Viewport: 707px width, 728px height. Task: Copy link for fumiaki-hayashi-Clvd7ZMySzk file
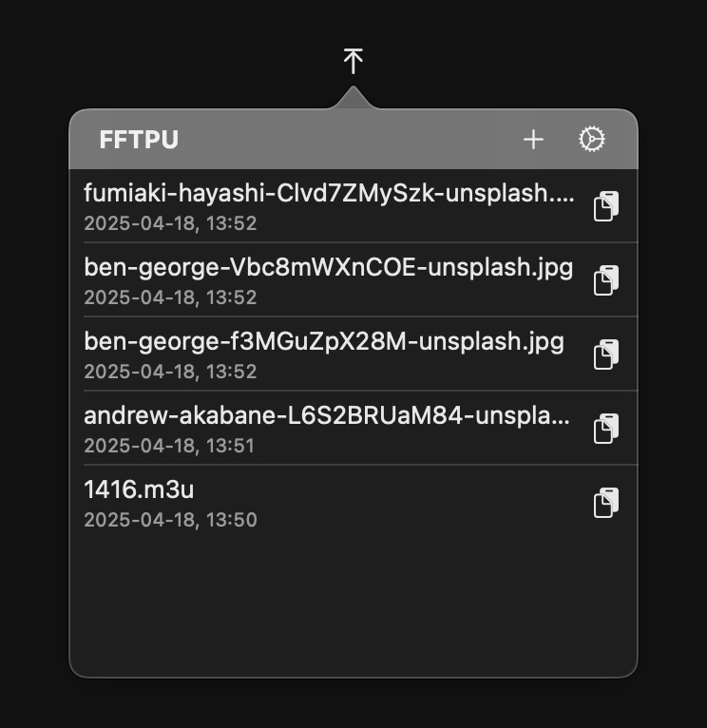pyautogui.click(x=606, y=205)
